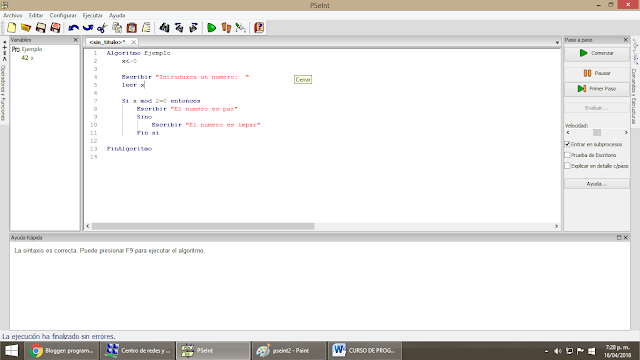
Task: Click the editor horizontal scrollbar thumb
Action: pos(203,226)
